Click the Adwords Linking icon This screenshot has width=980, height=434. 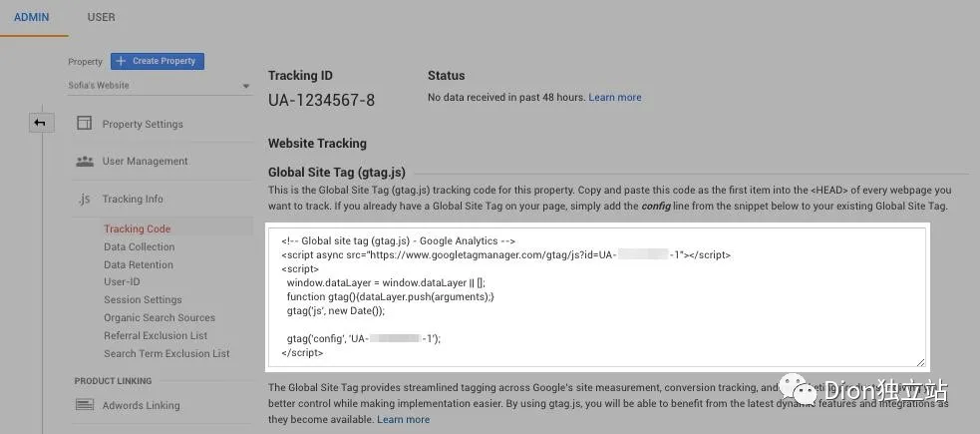coord(84,405)
